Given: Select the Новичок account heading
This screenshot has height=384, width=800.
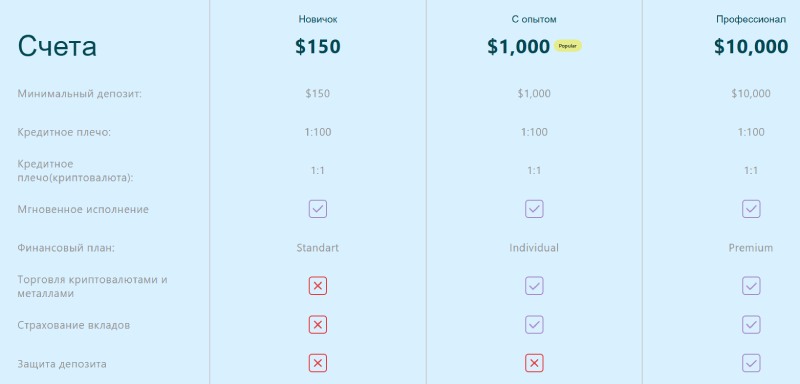Looking at the screenshot, I should tap(318, 19).
